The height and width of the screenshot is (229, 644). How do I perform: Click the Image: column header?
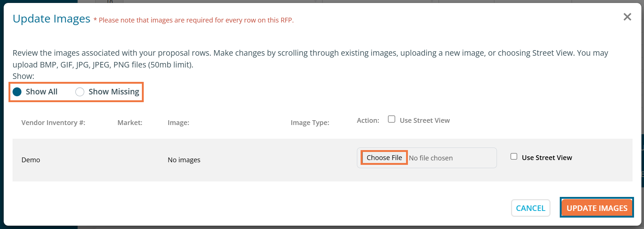178,123
